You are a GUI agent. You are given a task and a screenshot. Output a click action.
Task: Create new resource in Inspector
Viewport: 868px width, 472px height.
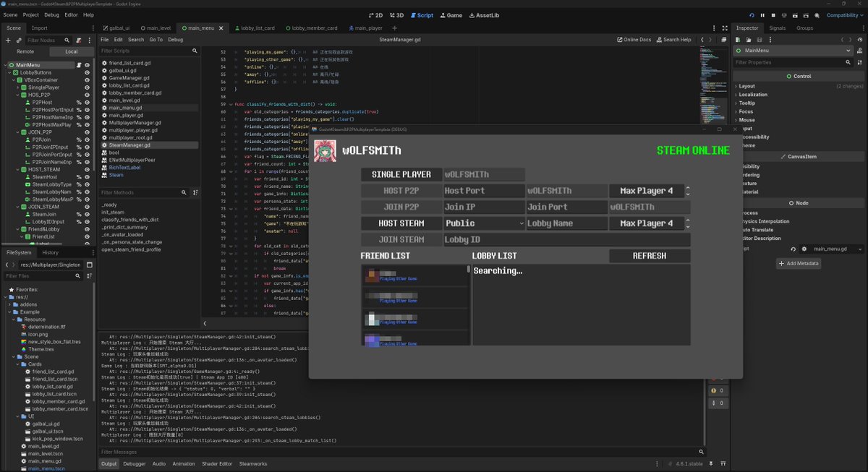click(x=738, y=40)
